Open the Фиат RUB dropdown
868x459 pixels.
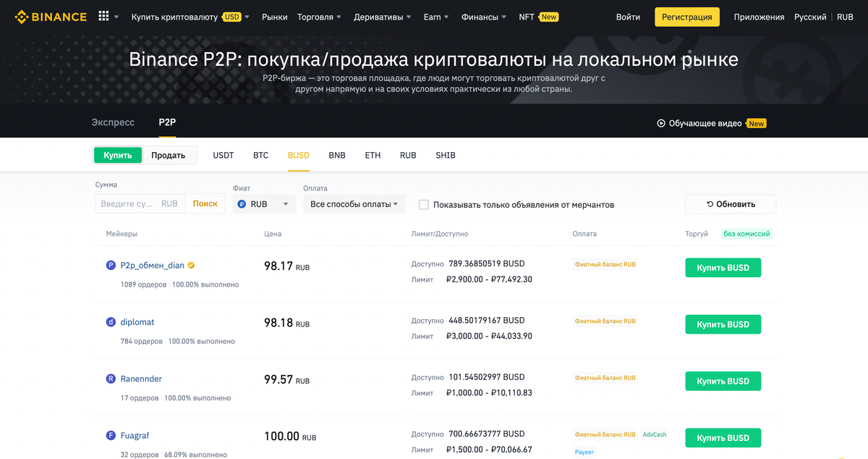264,204
